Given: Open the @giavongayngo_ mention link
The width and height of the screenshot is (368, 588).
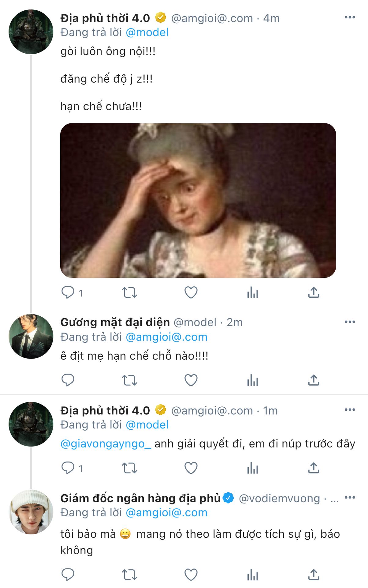Looking at the screenshot, I should pyautogui.click(x=106, y=443).
